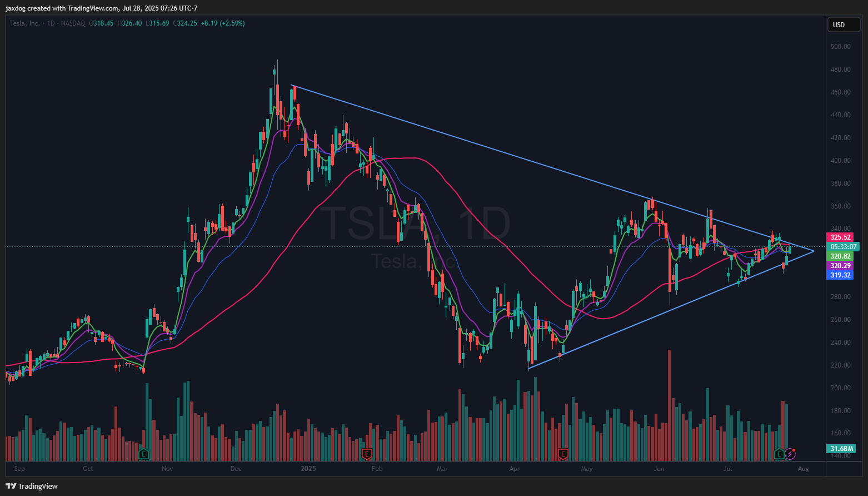The image size is (868, 496).
Task: Click 200.00 on the price axis
Action: point(840,388)
